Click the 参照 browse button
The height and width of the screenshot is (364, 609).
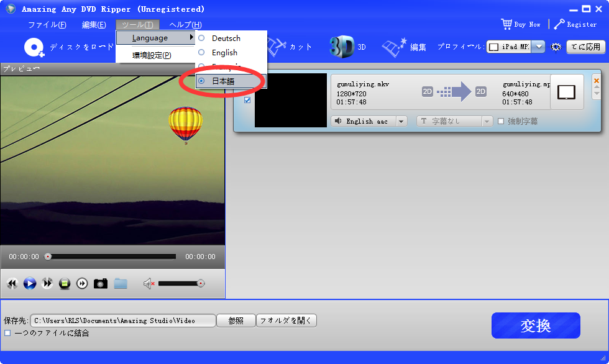point(236,321)
